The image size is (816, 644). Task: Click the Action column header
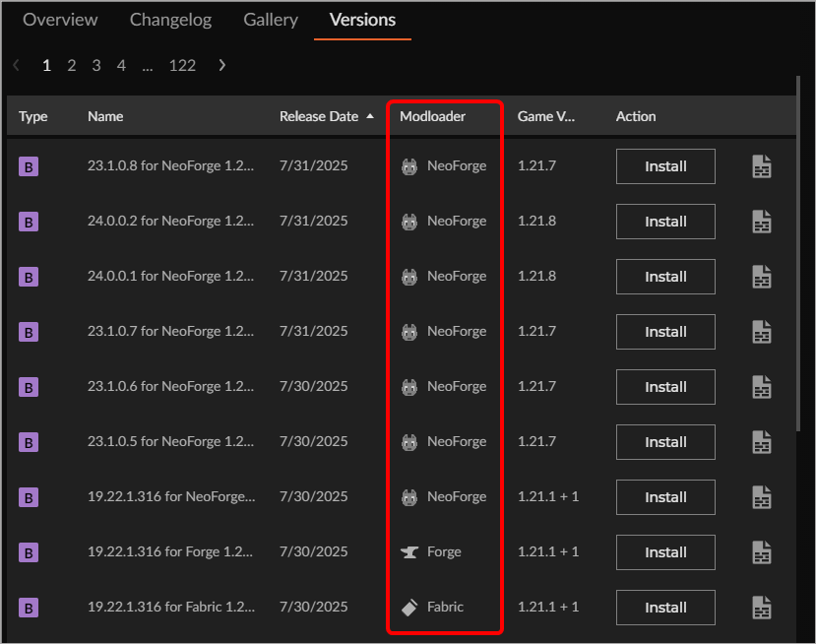click(636, 116)
